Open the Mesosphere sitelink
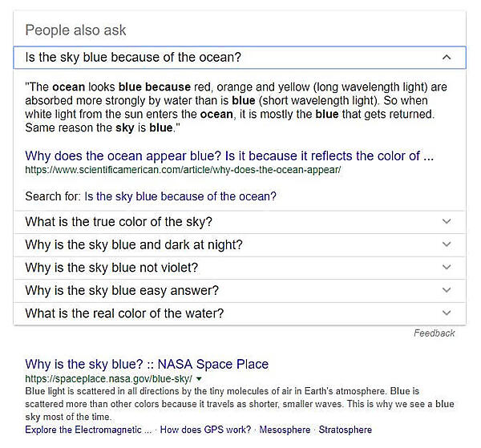The image size is (481, 448). click(x=285, y=430)
